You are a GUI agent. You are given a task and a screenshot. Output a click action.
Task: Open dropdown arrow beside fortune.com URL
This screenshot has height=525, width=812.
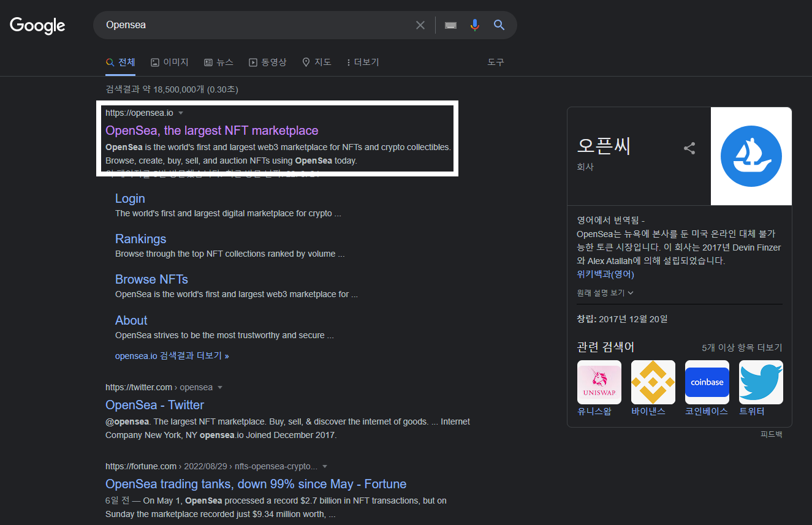[x=325, y=467]
